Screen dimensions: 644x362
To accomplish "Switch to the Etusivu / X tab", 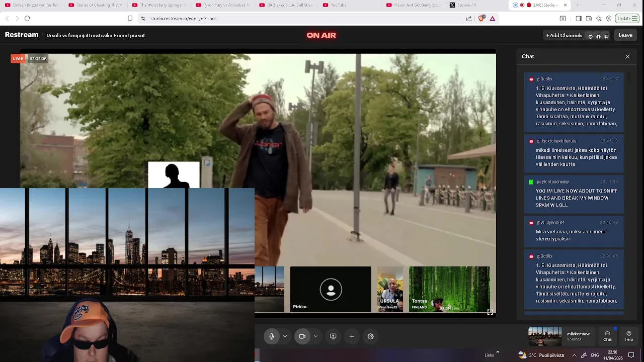I will [x=476, y=5].
